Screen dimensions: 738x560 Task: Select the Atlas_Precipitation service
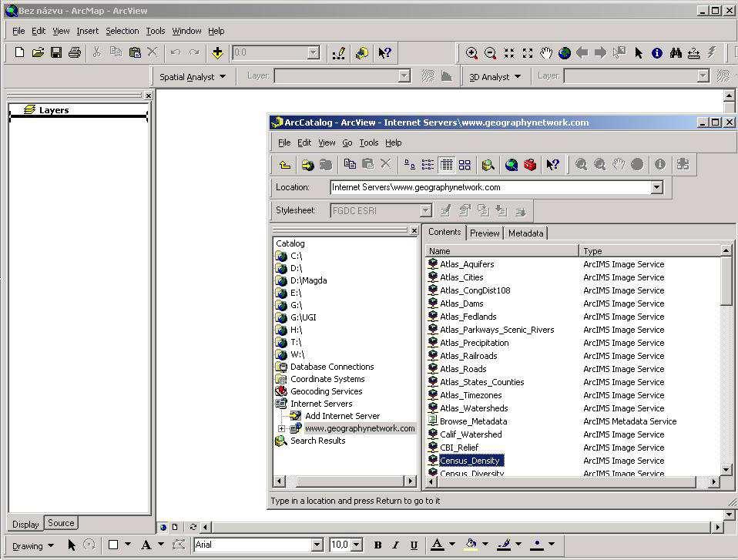[x=474, y=343]
